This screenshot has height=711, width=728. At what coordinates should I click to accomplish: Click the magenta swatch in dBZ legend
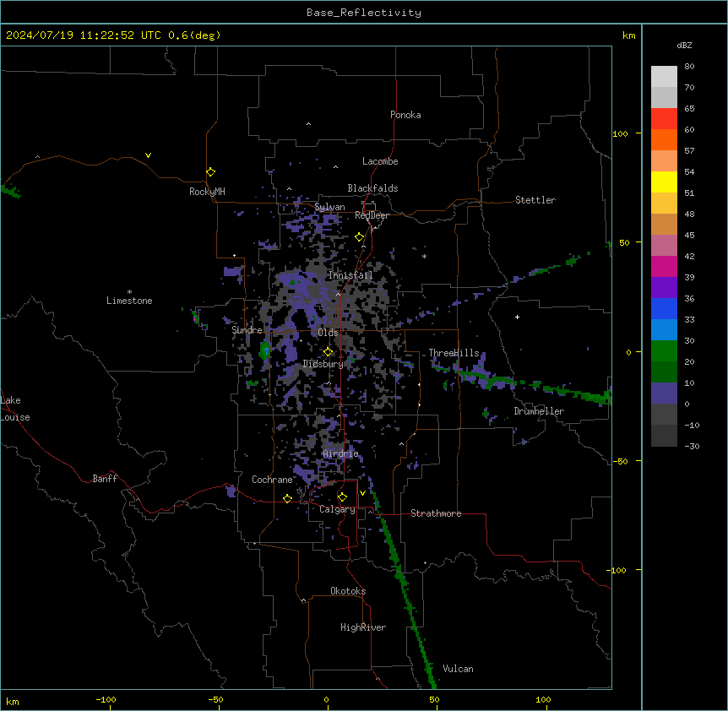(664, 266)
